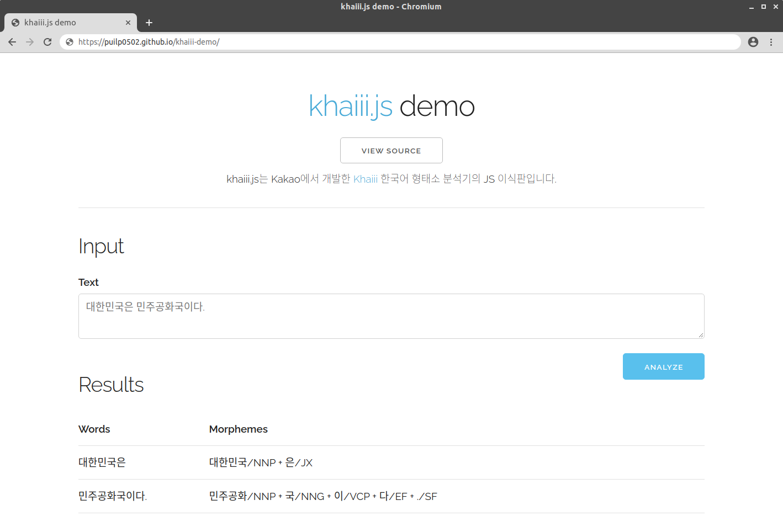Focus the Text input textarea
Image resolution: width=783 pixels, height=532 pixels.
pyautogui.click(x=391, y=316)
